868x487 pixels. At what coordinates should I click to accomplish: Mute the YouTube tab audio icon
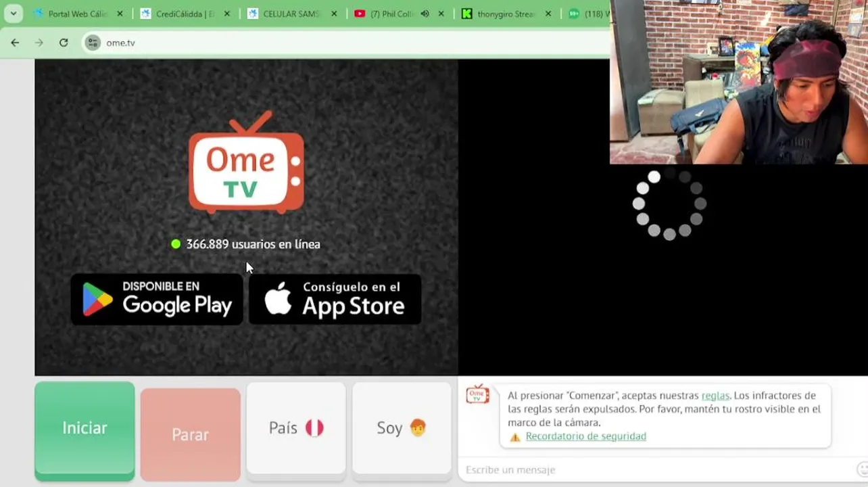pos(425,14)
